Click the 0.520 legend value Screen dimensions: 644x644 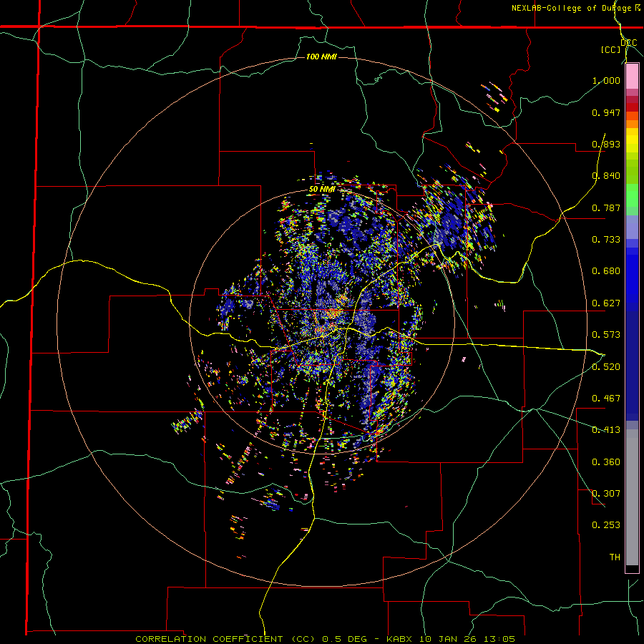pos(606,367)
